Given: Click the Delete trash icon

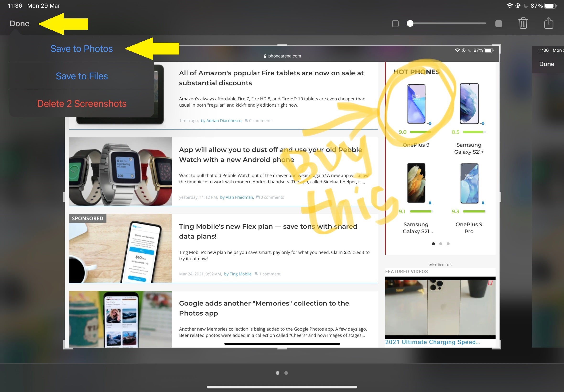Looking at the screenshot, I should click(x=523, y=23).
